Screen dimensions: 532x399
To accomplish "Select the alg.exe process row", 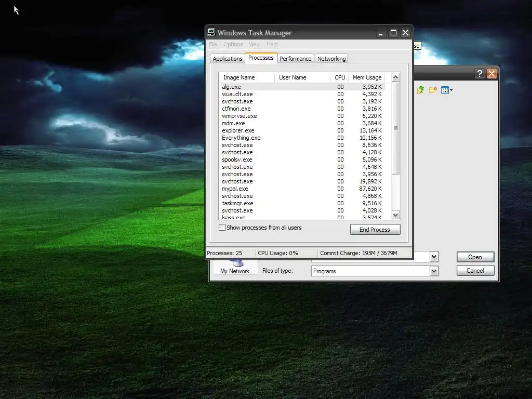I will pos(303,87).
